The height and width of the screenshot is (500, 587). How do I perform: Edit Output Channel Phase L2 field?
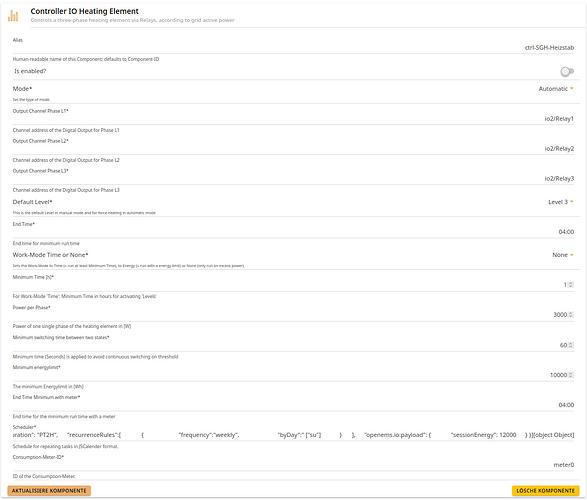pos(293,149)
